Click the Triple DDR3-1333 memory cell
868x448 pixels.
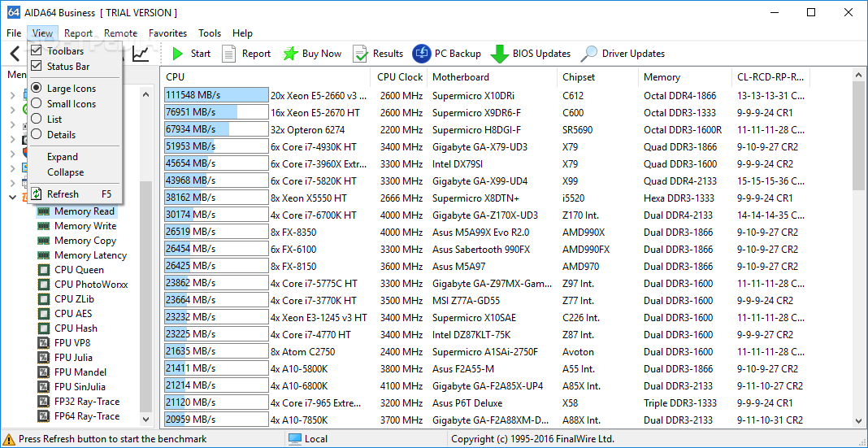point(679,403)
